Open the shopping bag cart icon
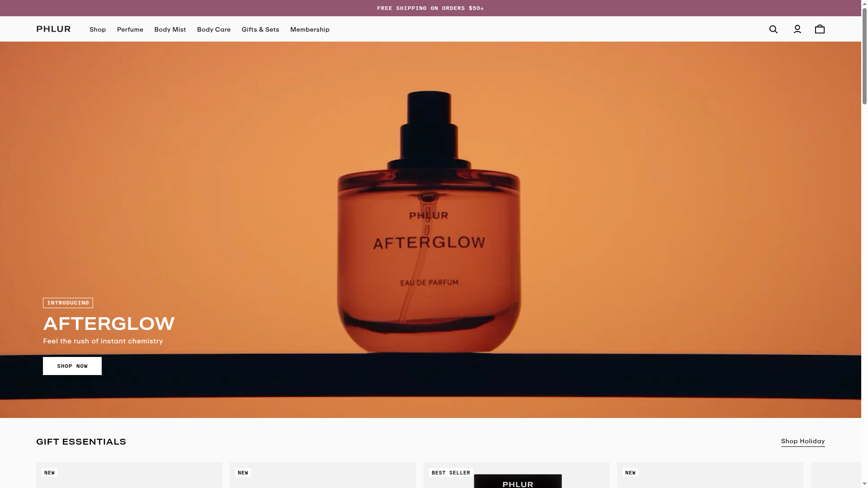Screen dimensions: 868x488 coord(820,29)
